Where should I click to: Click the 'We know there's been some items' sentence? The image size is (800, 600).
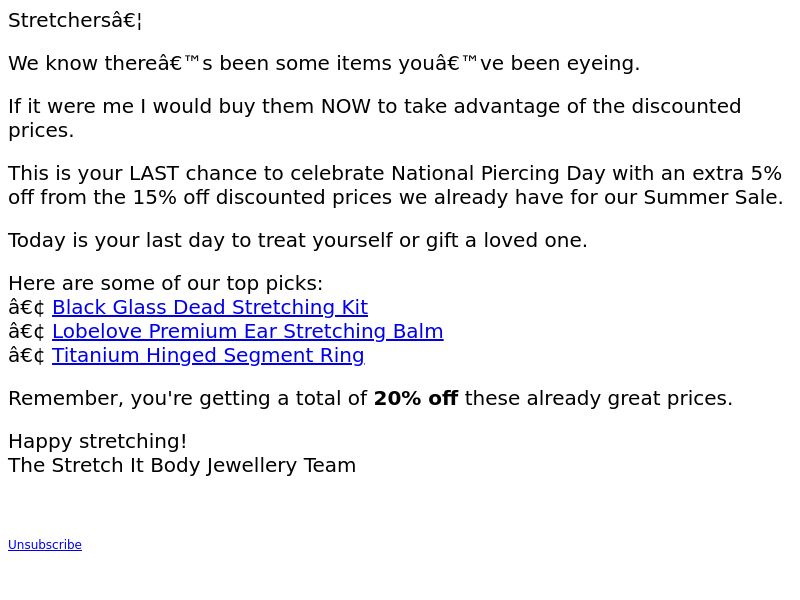click(324, 64)
